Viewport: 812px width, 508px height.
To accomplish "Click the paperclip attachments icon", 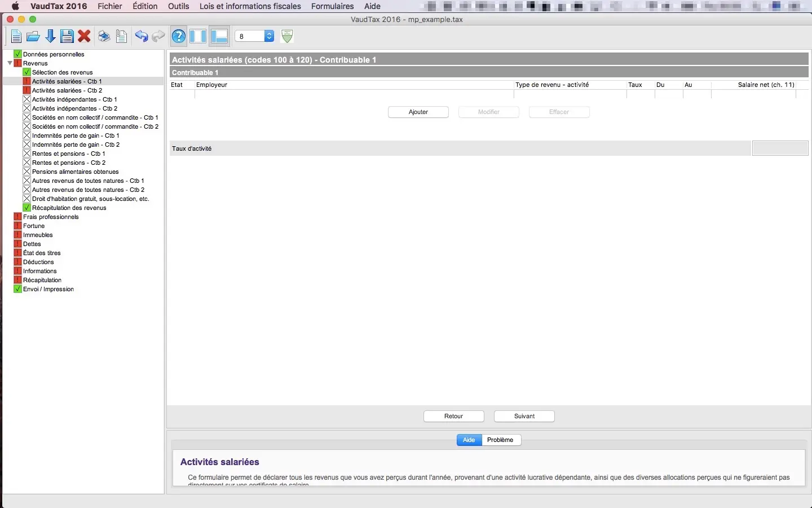I will coord(121,37).
